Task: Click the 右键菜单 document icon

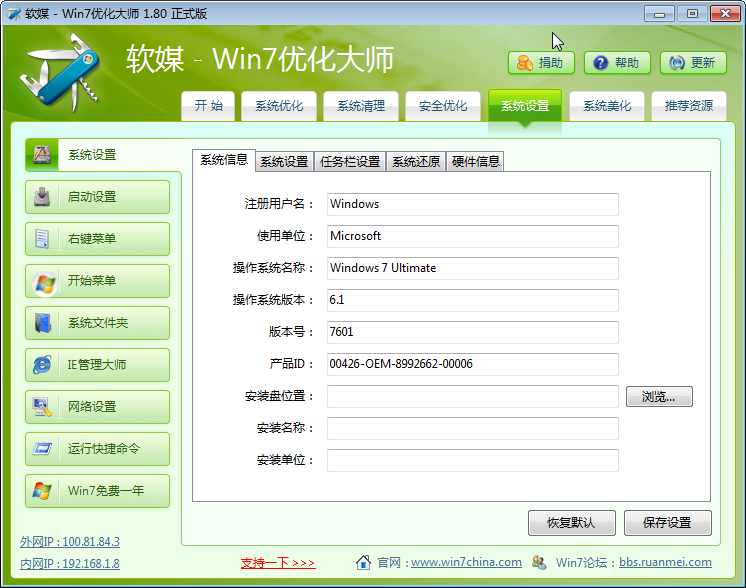Action: coord(42,238)
